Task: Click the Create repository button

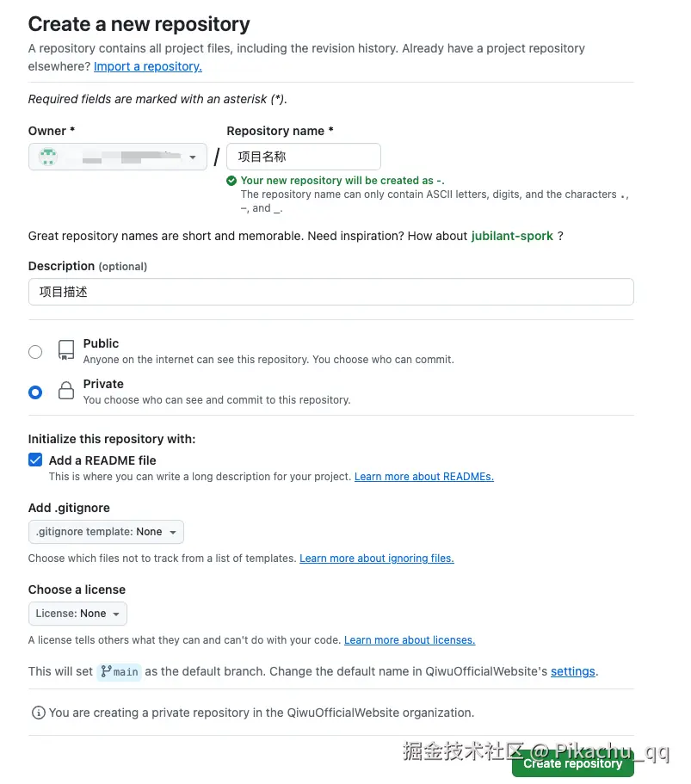Action: (x=572, y=763)
